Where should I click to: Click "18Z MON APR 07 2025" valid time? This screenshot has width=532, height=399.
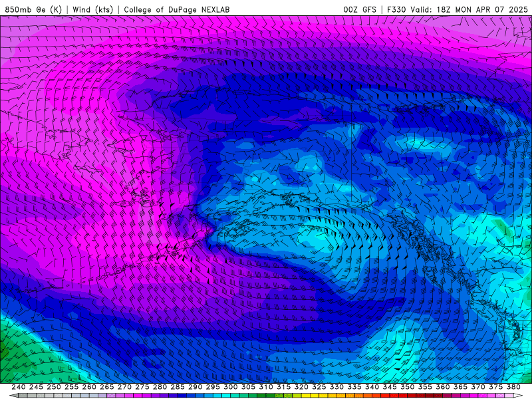[x=481, y=9]
